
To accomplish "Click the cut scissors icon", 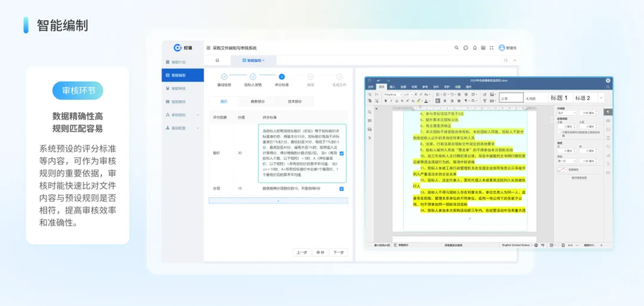I will click(x=376, y=94).
